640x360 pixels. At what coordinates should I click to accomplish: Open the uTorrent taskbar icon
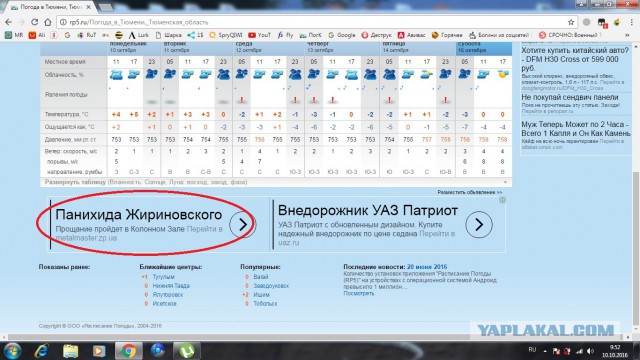[x=187, y=351]
